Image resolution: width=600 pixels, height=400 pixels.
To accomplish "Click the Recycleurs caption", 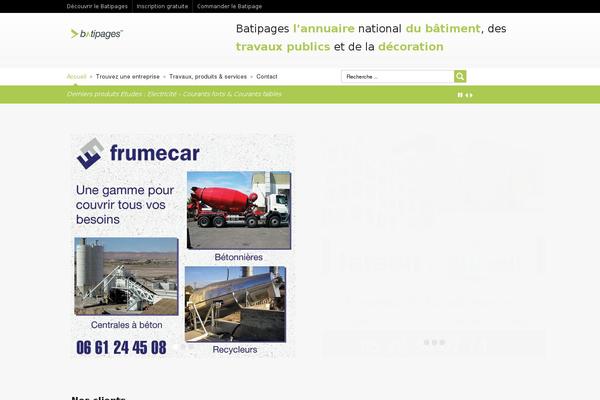I will 235,349.
